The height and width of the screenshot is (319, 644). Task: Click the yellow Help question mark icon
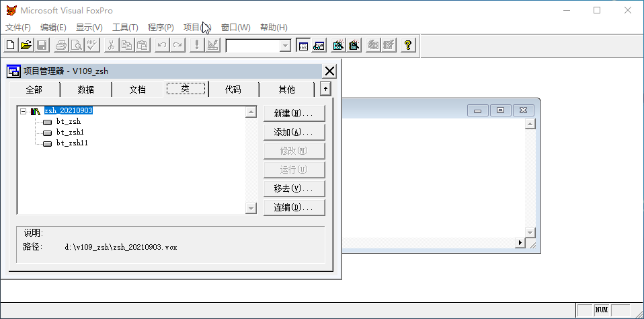coord(408,45)
